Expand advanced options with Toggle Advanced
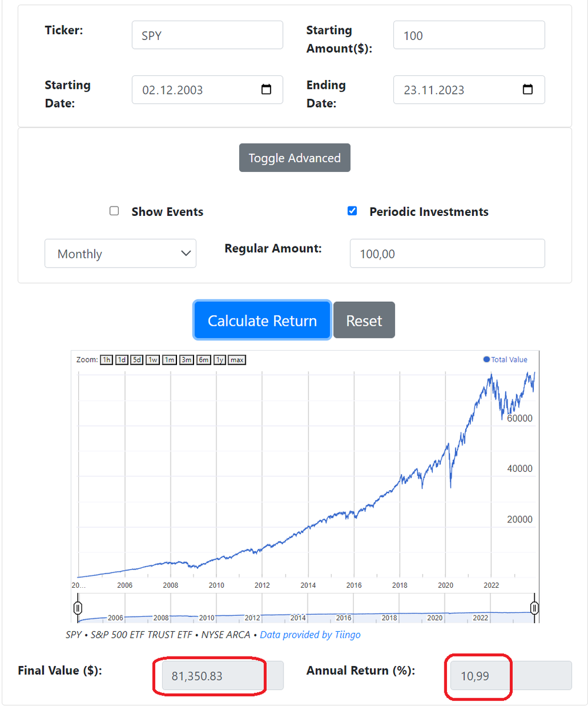Viewport: 588px width, 706px height. pos(295,157)
